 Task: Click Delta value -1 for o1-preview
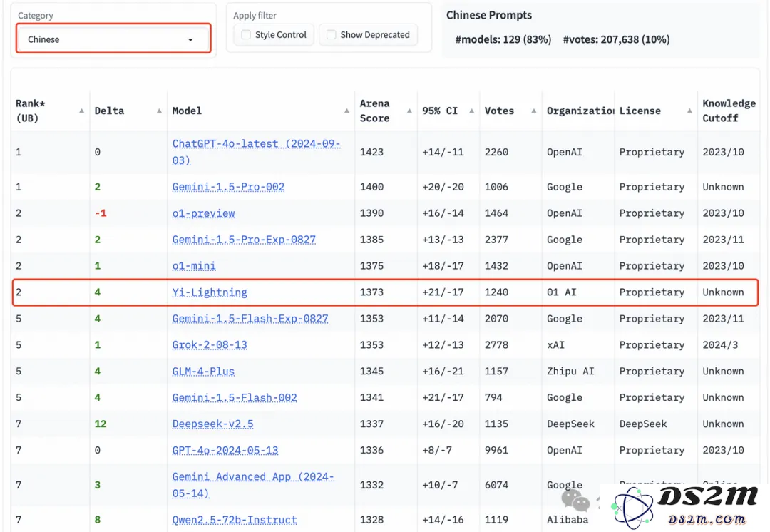pyautogui.click(x=101, y=213)
